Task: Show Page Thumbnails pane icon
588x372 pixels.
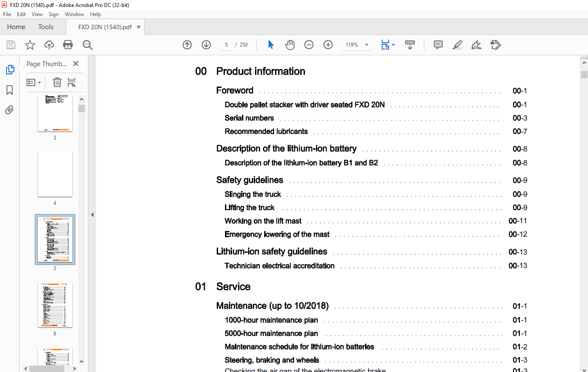Action: click(x=10, y=69)
